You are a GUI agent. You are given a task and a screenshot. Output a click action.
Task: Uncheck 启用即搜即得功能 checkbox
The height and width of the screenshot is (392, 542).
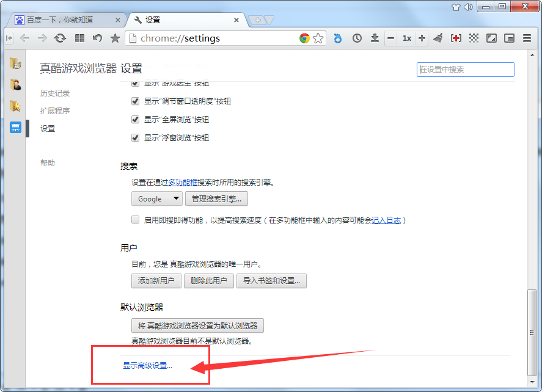(x=135, y=219)
